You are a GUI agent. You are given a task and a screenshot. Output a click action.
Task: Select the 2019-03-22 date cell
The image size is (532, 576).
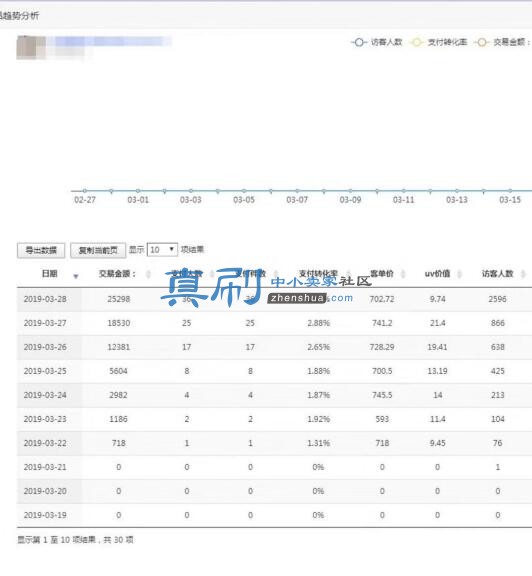[45, 443]
